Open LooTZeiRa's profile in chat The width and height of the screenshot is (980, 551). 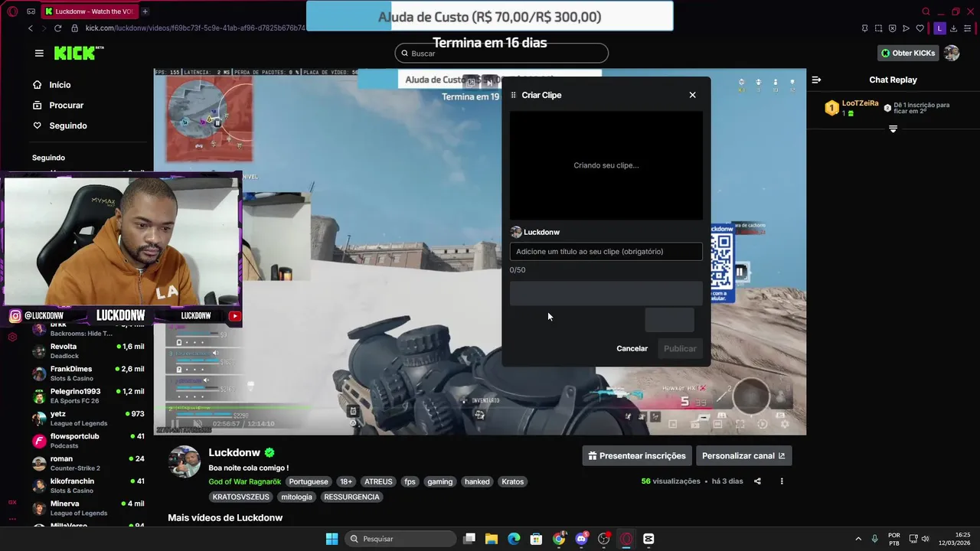click(x=860, y=103)
